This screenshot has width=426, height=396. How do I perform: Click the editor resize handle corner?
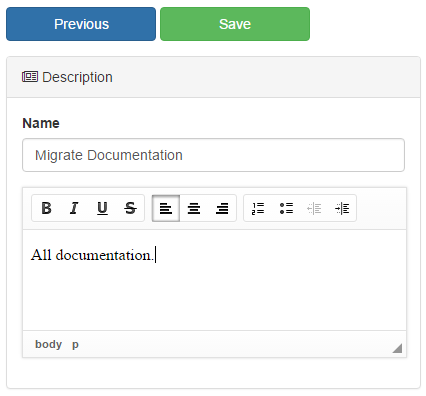[397, 348]
